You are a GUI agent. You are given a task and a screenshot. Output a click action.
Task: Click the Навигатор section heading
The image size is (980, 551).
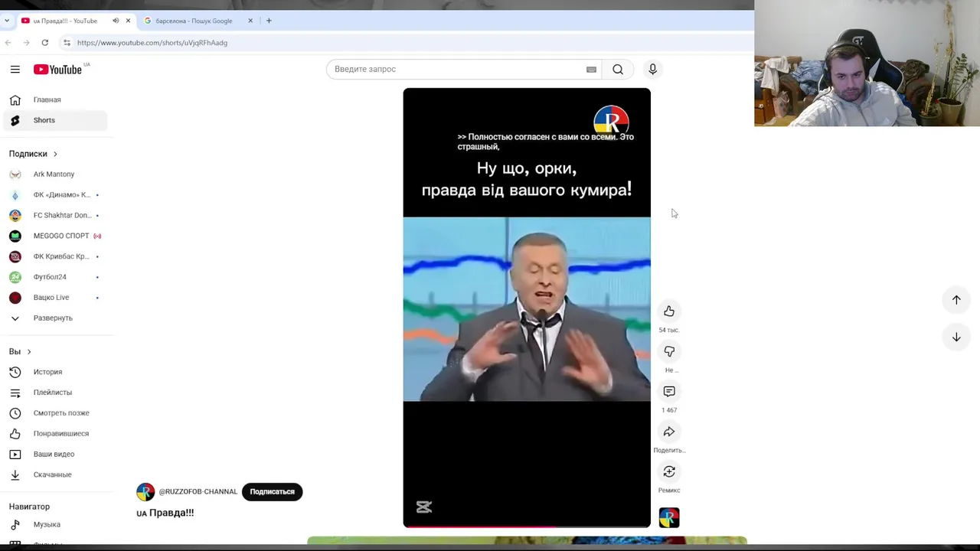click(x=29, y=507)
